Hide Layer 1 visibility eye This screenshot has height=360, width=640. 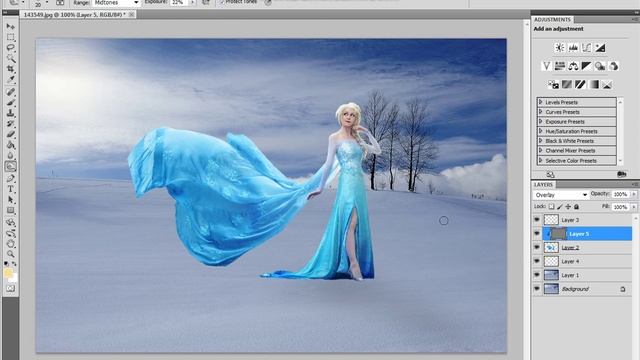537,275
